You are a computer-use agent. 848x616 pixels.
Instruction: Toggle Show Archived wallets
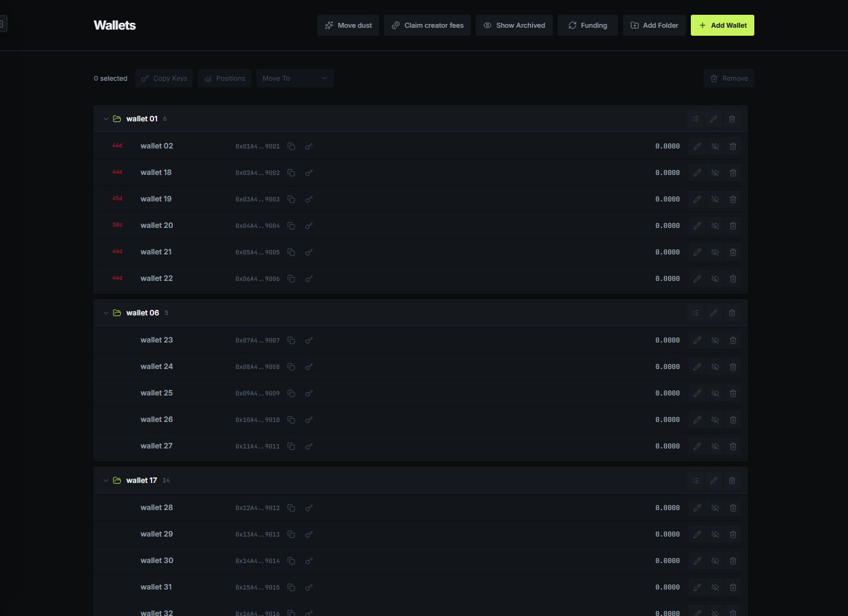[x=514, y=25]
